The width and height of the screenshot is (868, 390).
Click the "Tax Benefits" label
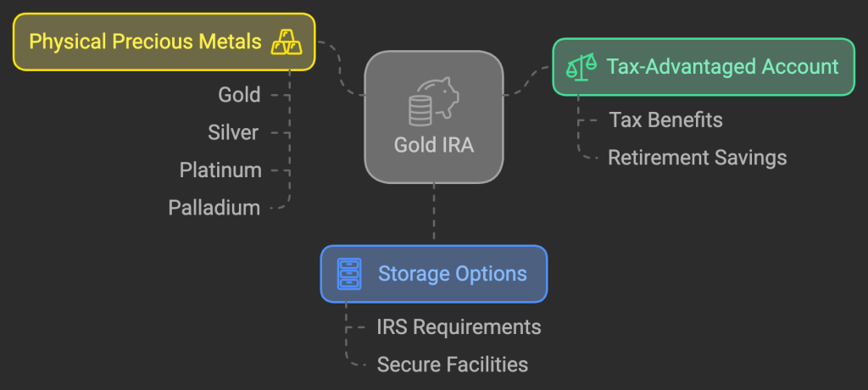666,120
